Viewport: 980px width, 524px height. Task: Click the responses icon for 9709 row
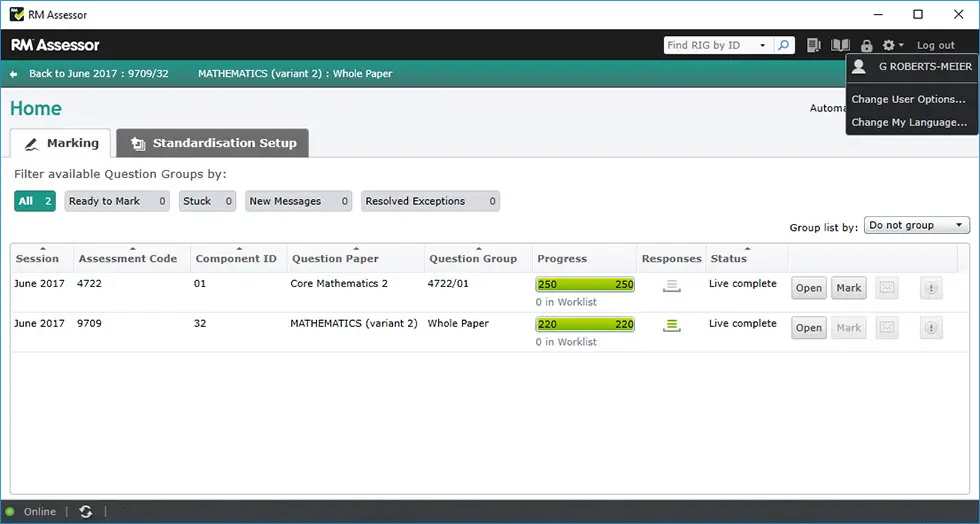click(x=672, y=325)
